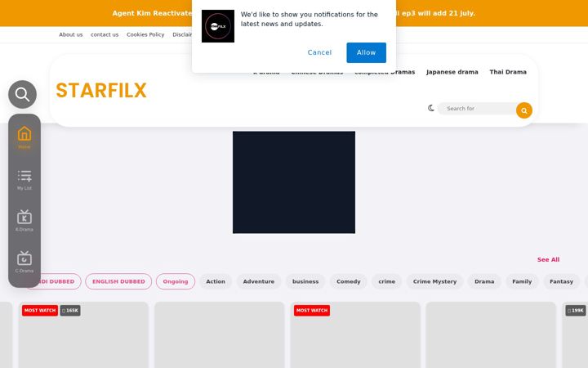Open the contact us link
Image resolution: width=588 pixels, height=368 pixels.
105,34
